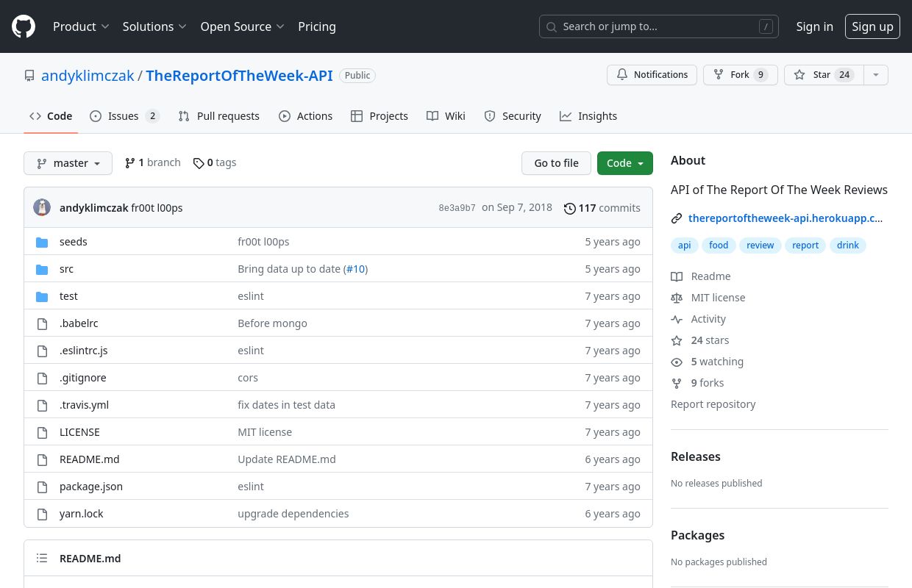Select the api topic tag
This screenshot has width=912, height=588.
pos(684,245)
